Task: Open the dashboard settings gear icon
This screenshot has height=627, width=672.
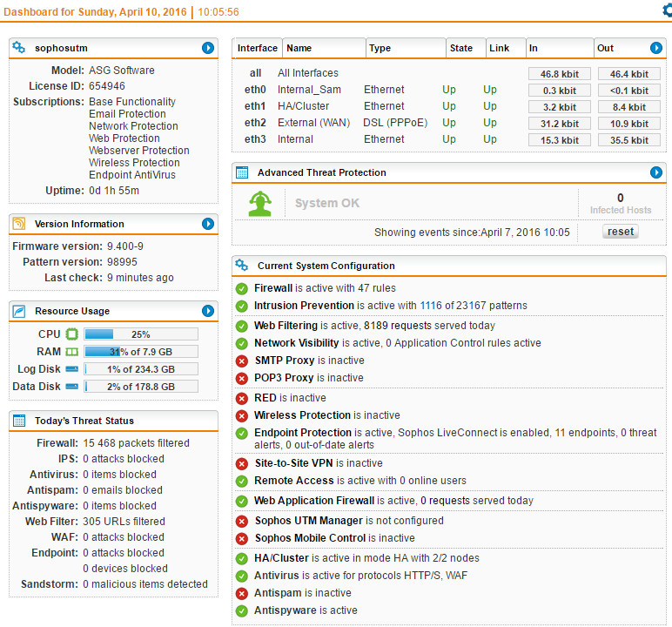Action: tap(667, 10)
